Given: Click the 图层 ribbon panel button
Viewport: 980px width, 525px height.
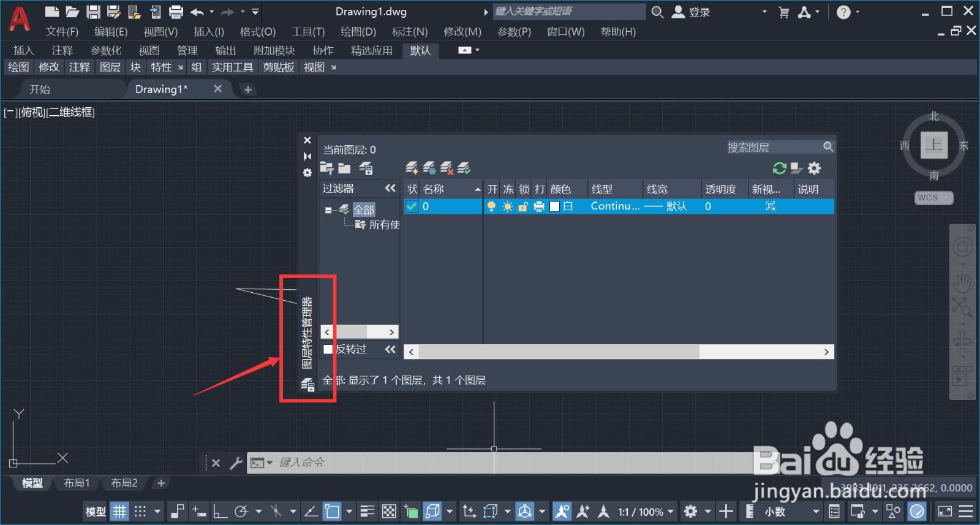Looking at the screenshot, I should click(110, 67).
